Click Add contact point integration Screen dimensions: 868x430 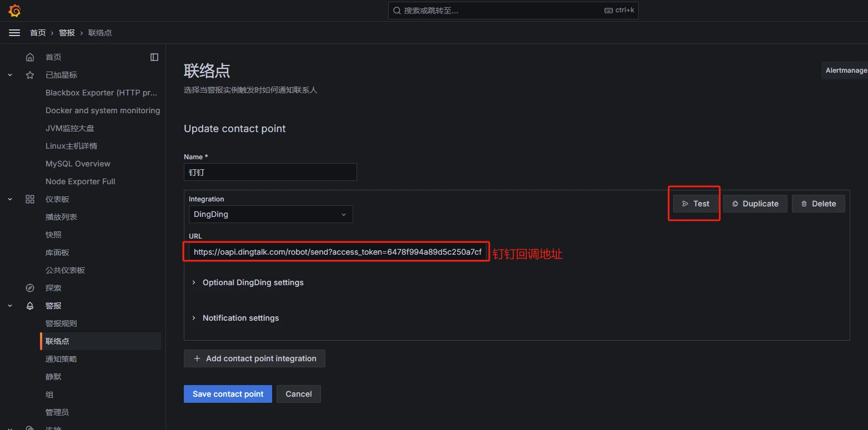click(x=254, y=358)
